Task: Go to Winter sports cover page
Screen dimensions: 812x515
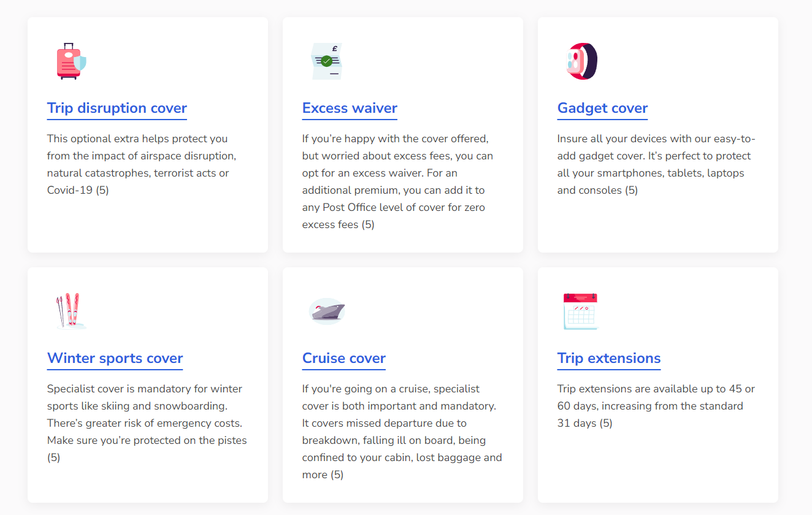Action: [x=115, y=359]
